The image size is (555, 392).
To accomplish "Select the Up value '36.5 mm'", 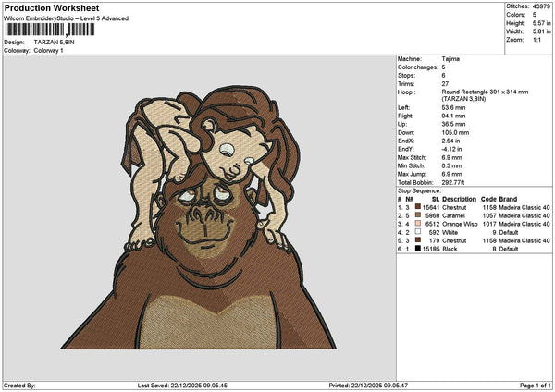I will pyautogui.click(x=453, y=124).
